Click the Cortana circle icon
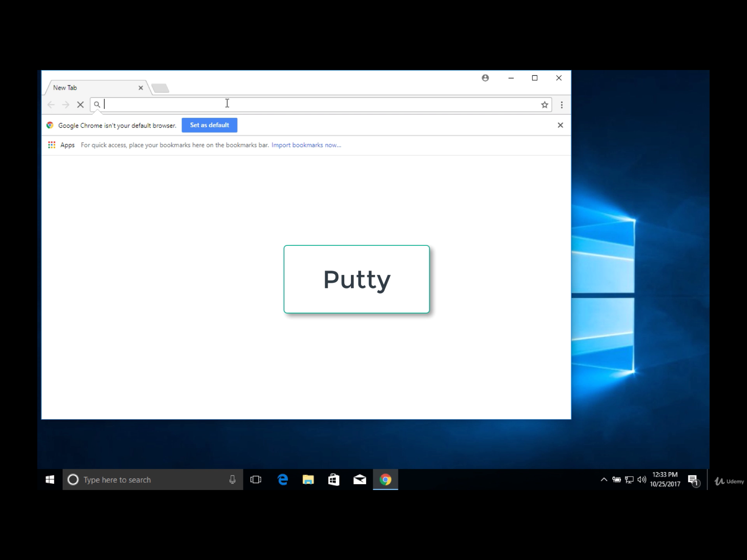This screenshot has height=560, width=747. point(73,480)
